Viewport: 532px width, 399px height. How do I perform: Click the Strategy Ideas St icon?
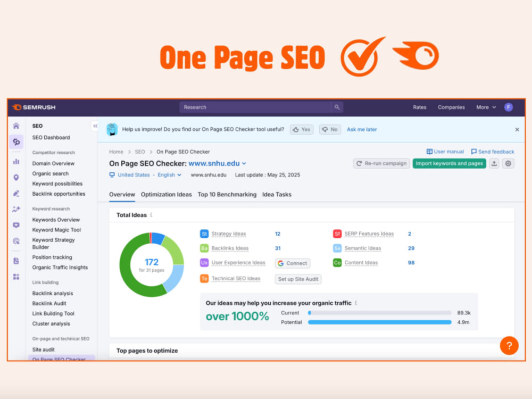coord(204,234)
